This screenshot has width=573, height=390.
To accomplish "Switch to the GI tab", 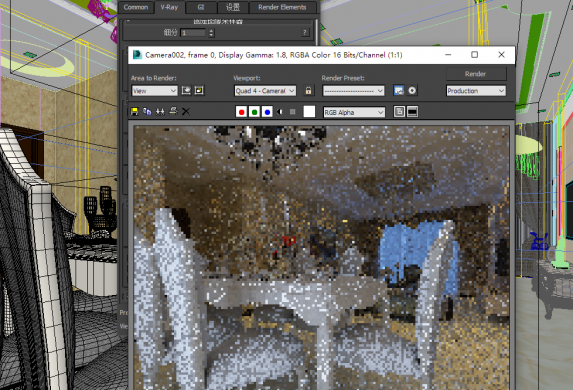I will [x=201, y=7].
